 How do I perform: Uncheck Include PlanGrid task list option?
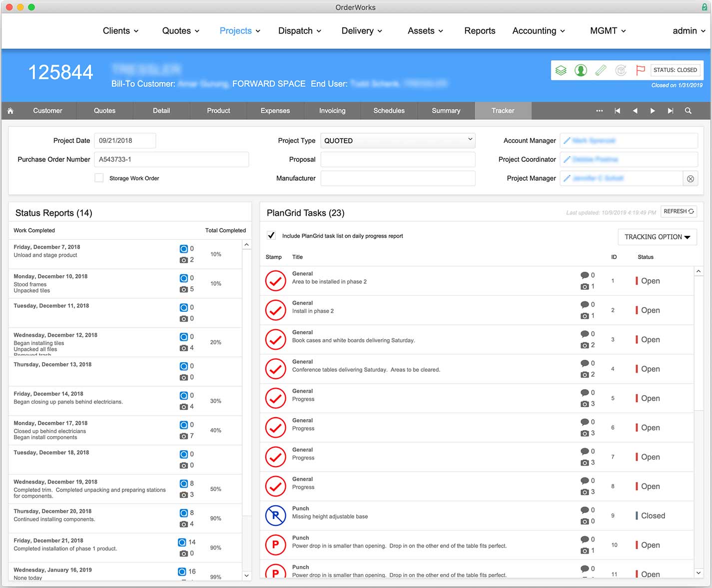point(271,235)
